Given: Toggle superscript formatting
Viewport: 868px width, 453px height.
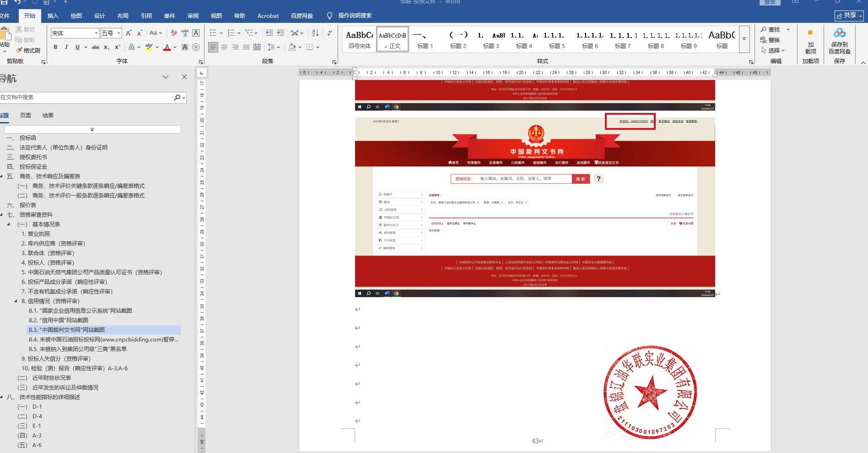Looking at the screenshot, I should (x=118, y=47).
